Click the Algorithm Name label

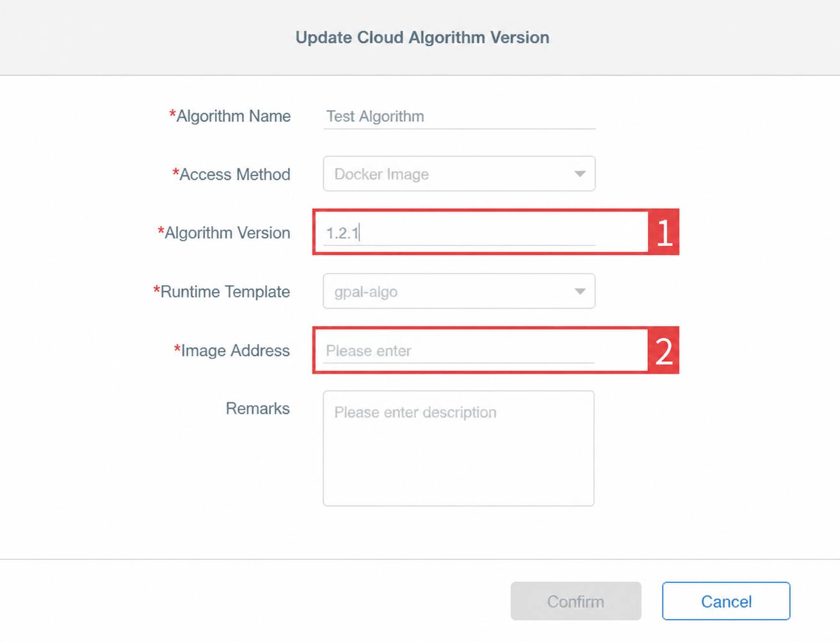(x=234, y=116)
